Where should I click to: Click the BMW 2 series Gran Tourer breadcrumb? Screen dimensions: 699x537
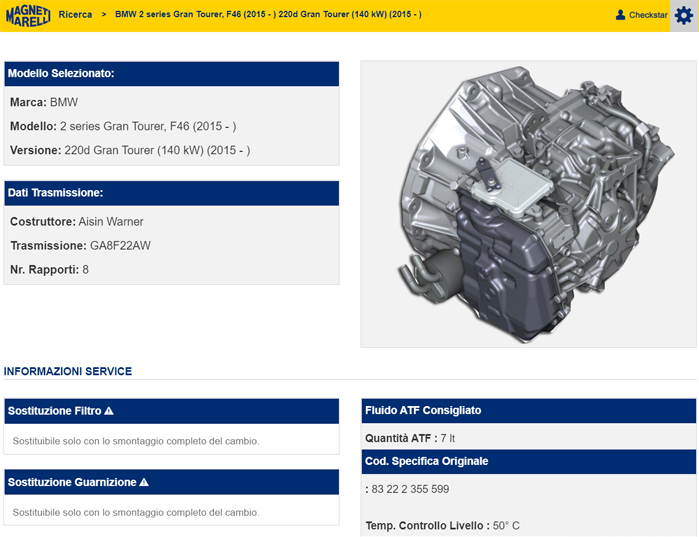point(268,14)
